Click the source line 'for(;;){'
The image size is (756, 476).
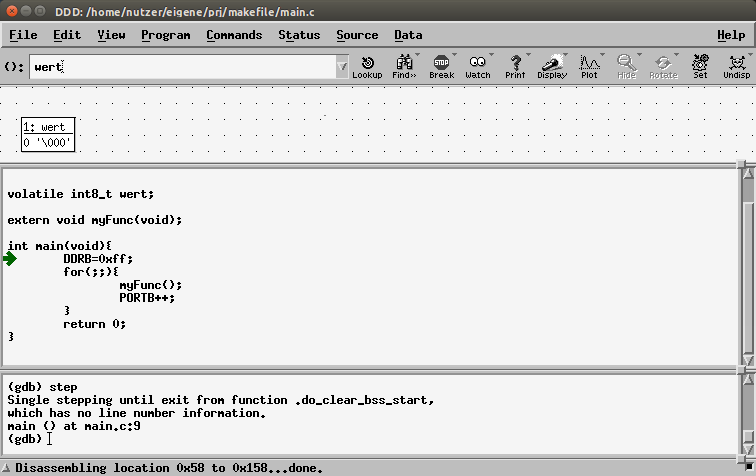(x=91, y=272)
